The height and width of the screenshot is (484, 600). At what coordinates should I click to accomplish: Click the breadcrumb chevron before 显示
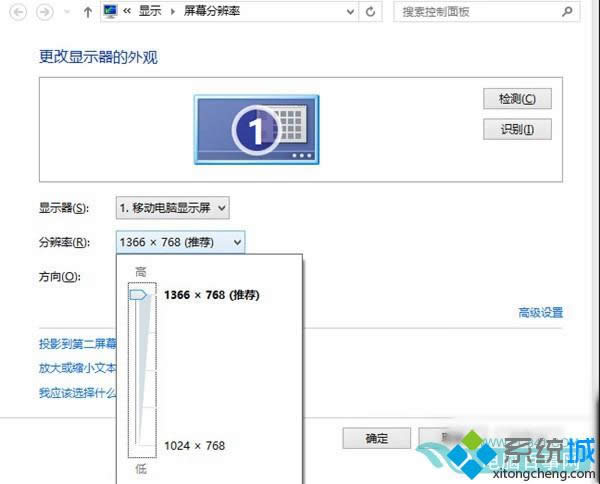pyautogui.click(x=127, y=11)
